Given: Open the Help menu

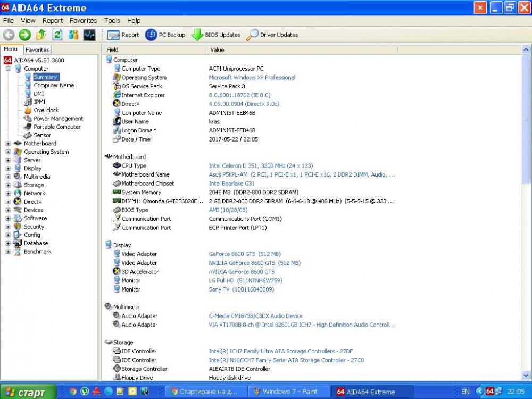Looking at the screenshot, I should (x=134, y=21).
